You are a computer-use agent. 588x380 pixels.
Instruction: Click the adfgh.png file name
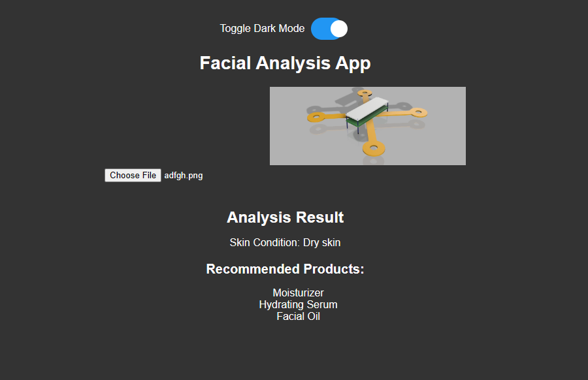tap(183, 175)
